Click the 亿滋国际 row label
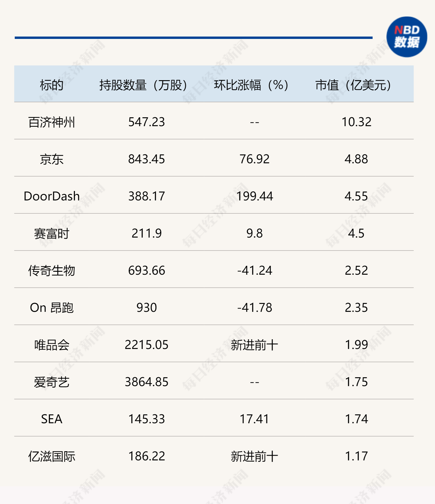 point(52,456)
